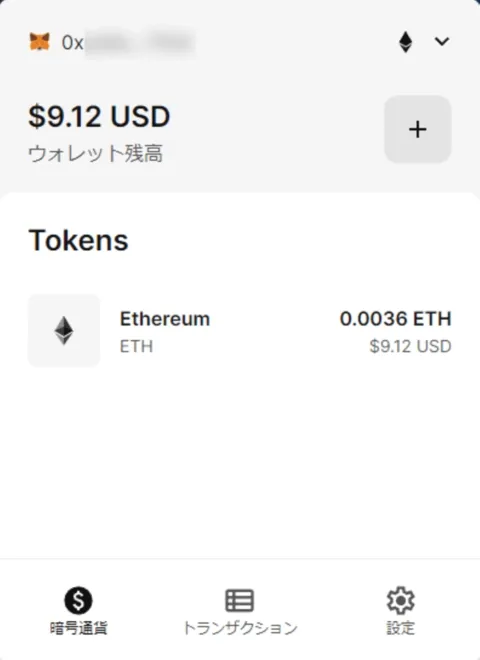The width and height of the screenshot is (480, 660).
Task: Click the settings gear icon
Action: coord(401,600)
